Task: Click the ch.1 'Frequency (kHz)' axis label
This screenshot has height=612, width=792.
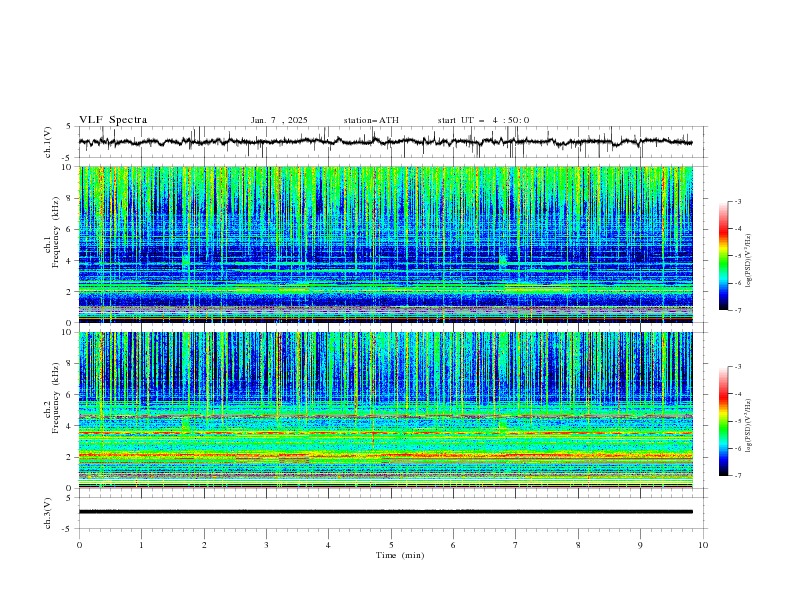Action: (56, 232)
